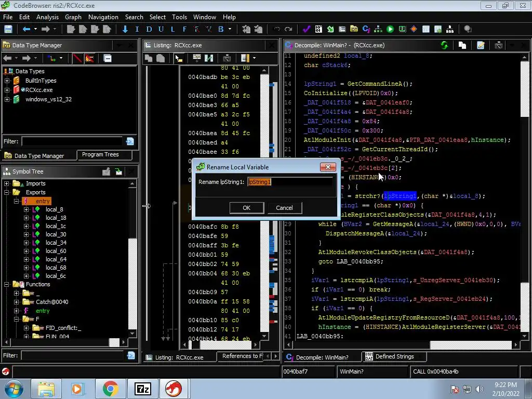Image resolution: width=532 pixels, height=399 pixels.
Task: Click the red slash filter icon in Data Type Manager
Action: tap(77, 58)
